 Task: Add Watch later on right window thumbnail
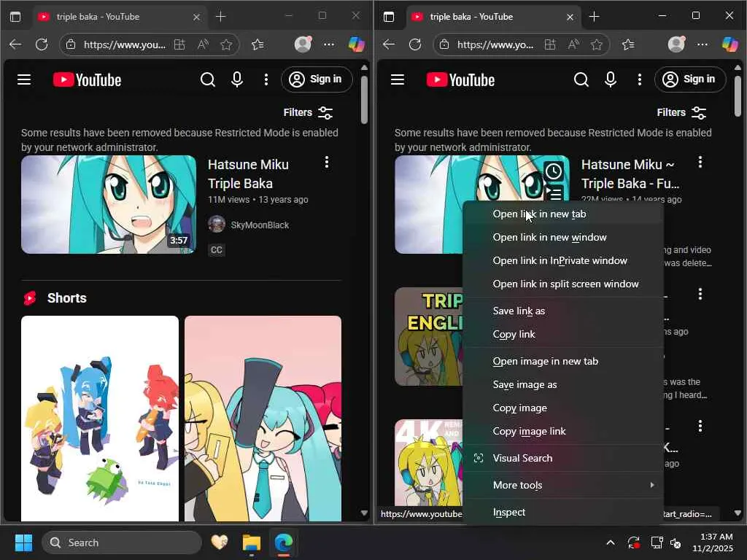click(x=554, y=171)
